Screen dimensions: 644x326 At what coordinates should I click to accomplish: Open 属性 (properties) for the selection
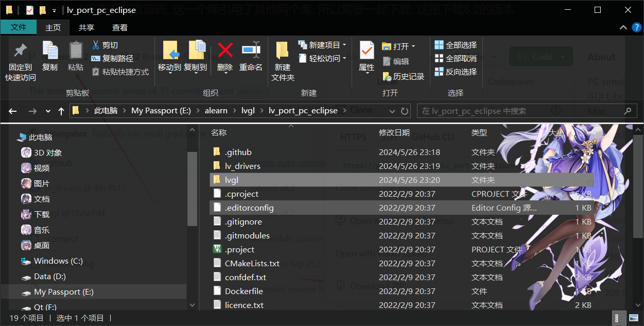point(367,57)
